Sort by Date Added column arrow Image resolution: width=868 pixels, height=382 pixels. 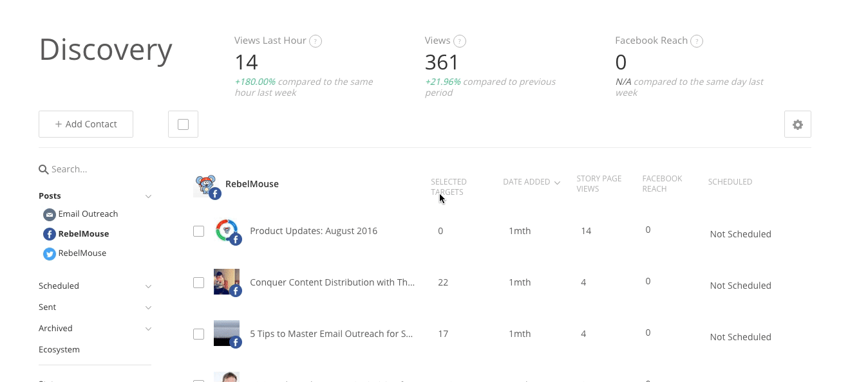point(558,183)
